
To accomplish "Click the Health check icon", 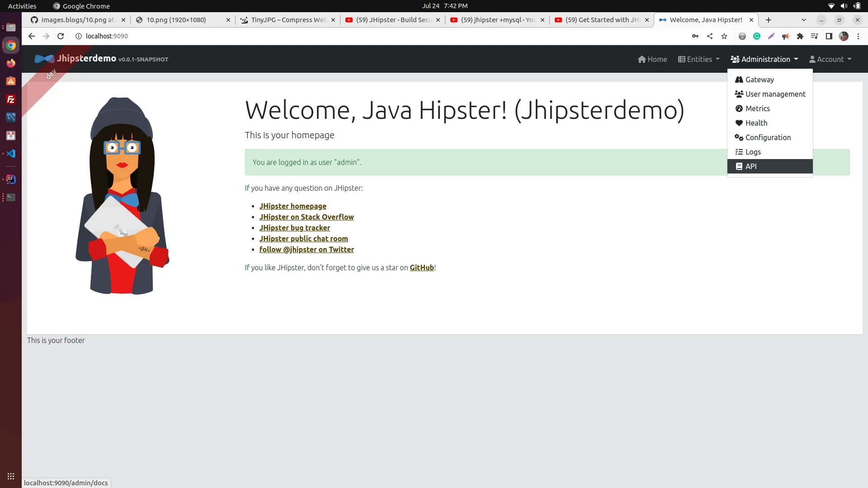I will tap(740, 123).
